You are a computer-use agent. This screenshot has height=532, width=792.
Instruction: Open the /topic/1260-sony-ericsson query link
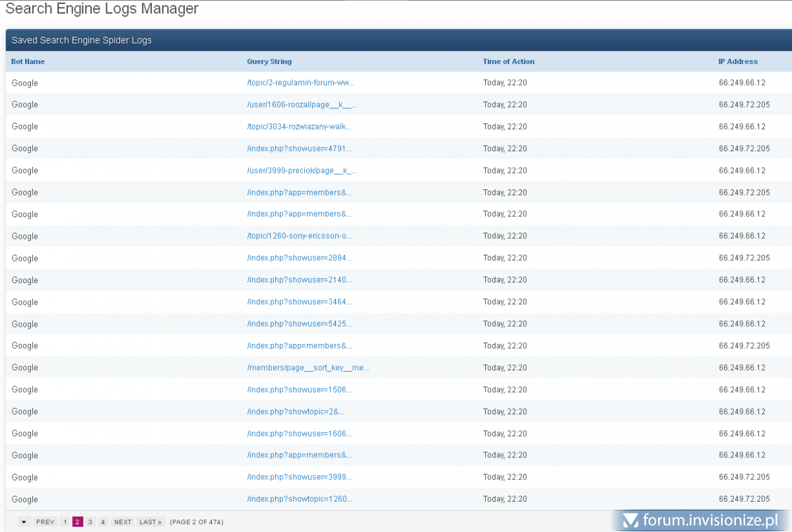point(299,236)
